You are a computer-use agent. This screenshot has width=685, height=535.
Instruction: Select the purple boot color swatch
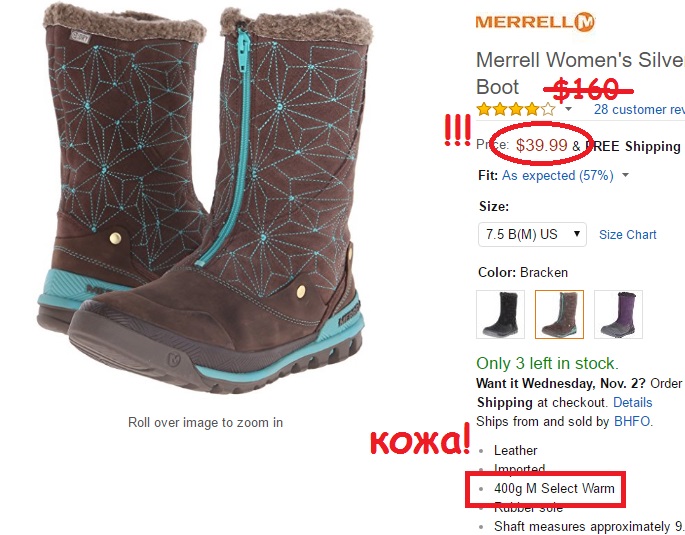[618, 314]
